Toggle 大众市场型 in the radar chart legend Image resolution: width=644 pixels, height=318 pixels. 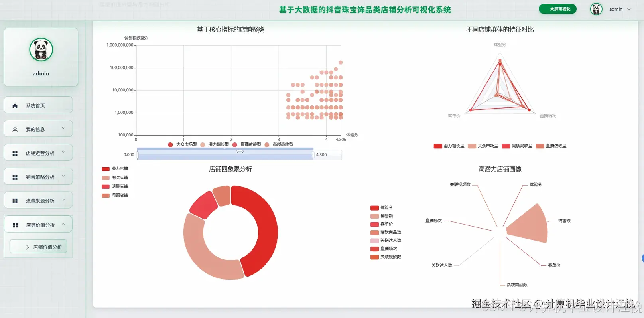(x=483, y=146)
